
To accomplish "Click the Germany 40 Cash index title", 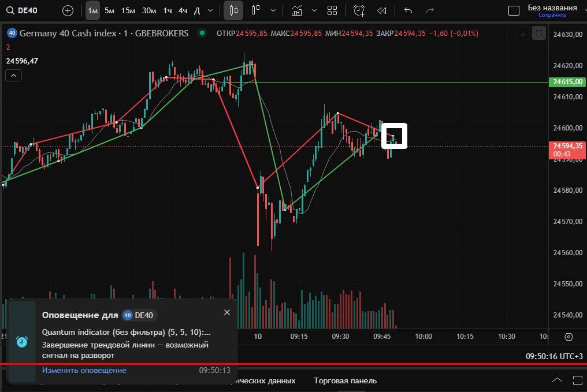I will pyautogui.click(x=68, y=33).
